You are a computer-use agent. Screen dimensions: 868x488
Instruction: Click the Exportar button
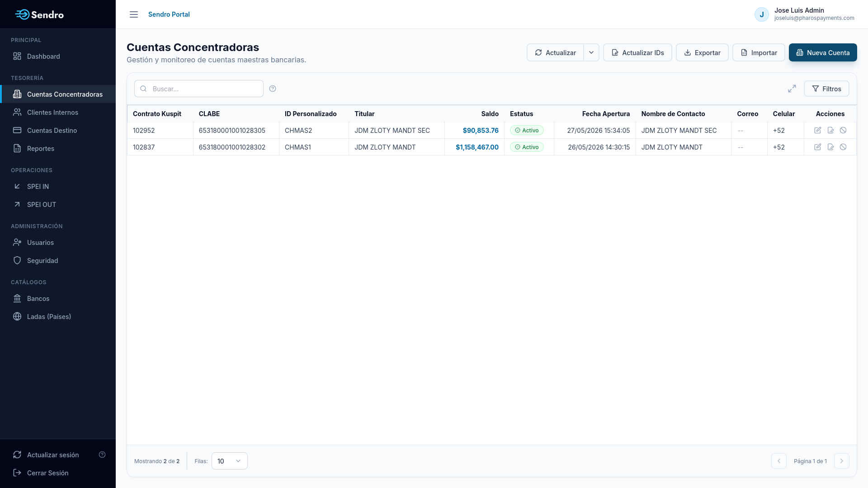[x=702, y=52]
